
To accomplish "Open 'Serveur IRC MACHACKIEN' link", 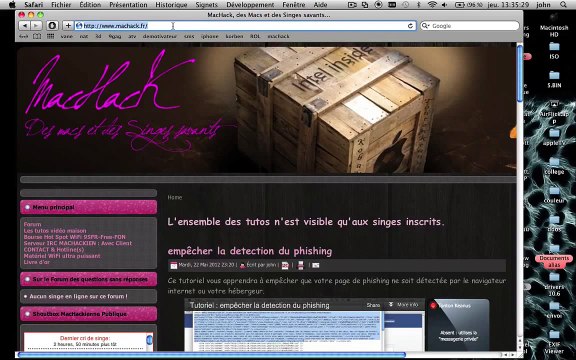I will point(78,243).
